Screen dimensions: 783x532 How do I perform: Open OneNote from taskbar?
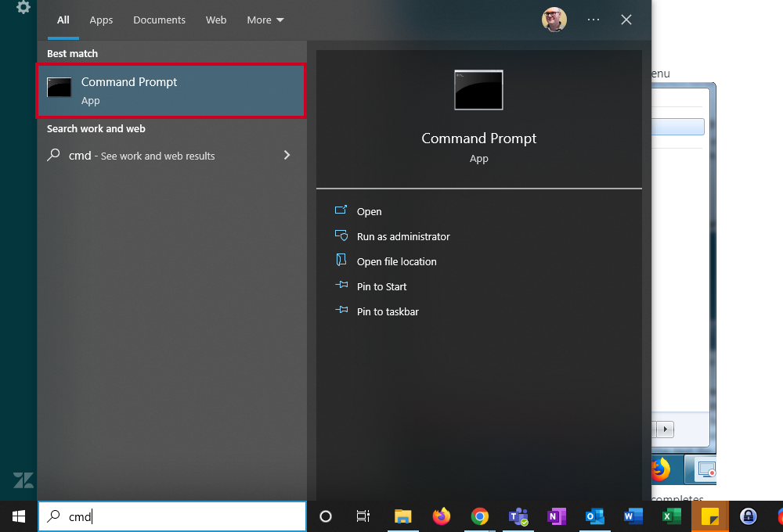[x=556, y=516]
